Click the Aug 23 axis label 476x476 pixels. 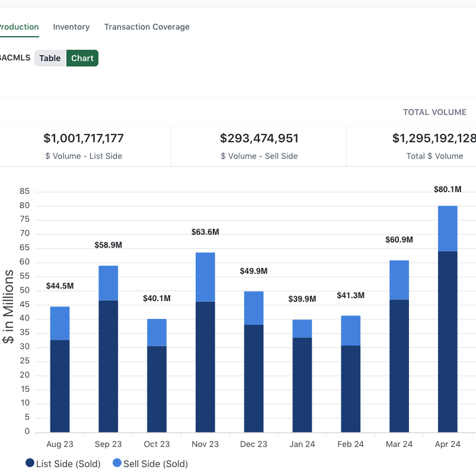pyautogui.click(x=60, y=444)
